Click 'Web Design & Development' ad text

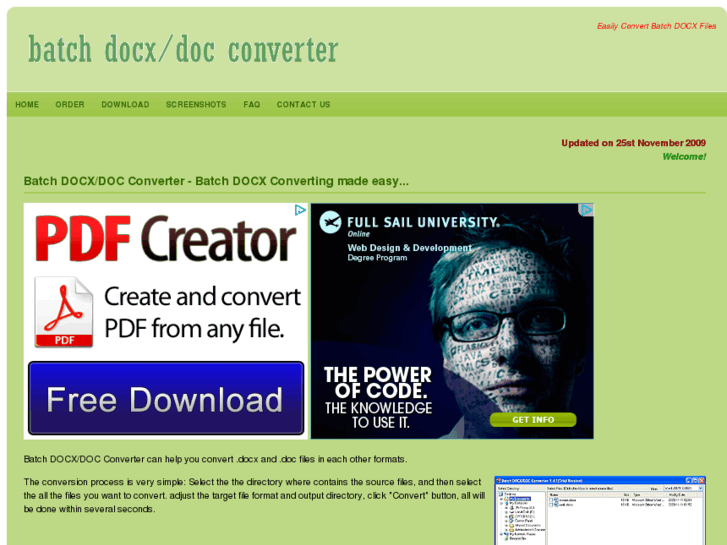[x=409, y=248]
